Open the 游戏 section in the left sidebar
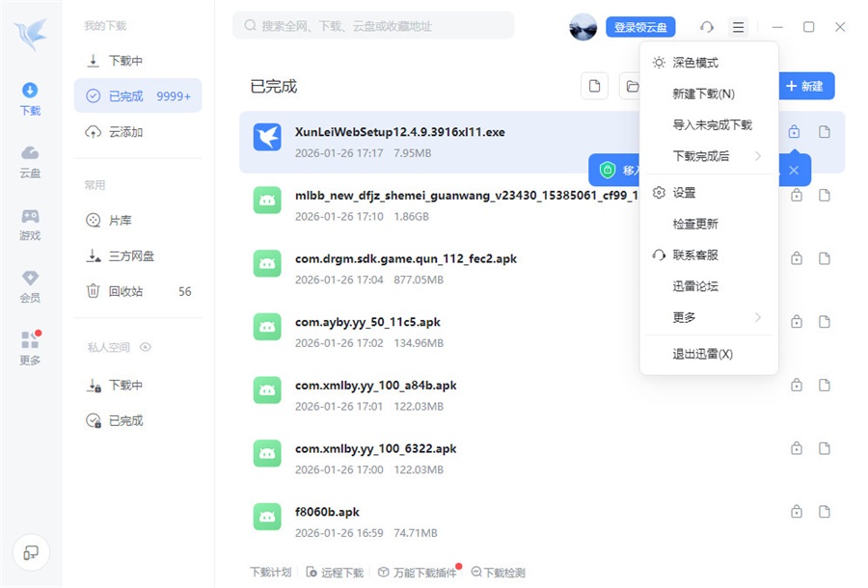 coord(29,228)
